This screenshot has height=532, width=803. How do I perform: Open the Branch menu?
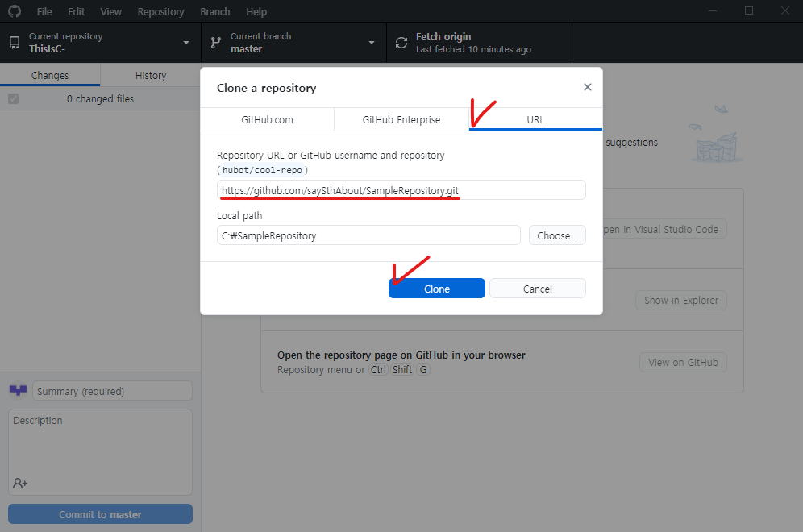214,11
